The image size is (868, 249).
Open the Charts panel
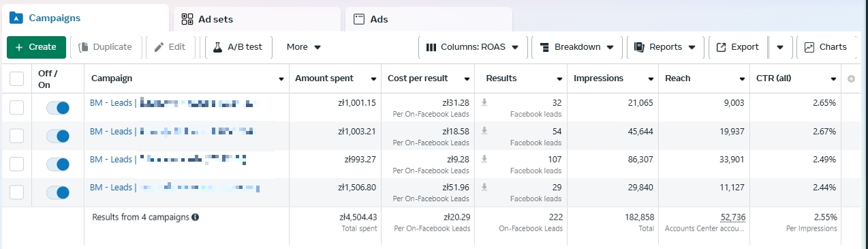click(825, 47)
